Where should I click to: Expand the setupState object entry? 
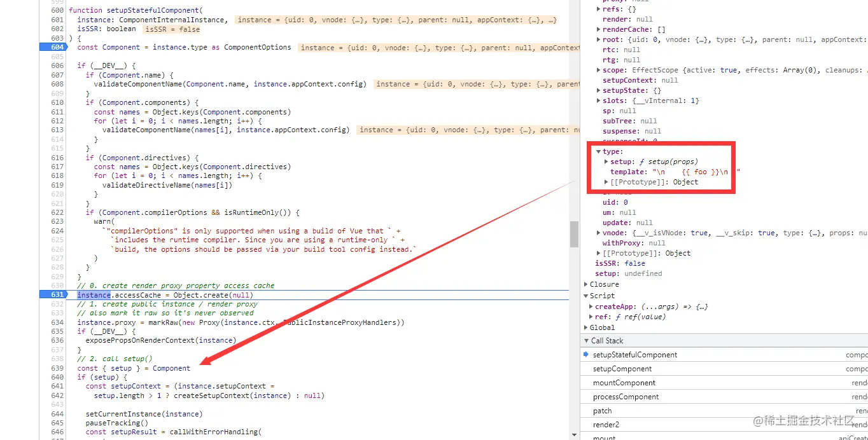point(598,90)
